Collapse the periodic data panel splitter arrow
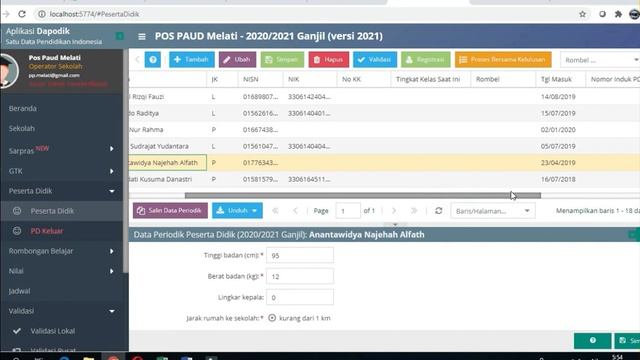This screenshot has width=640, height=360. 395,224
